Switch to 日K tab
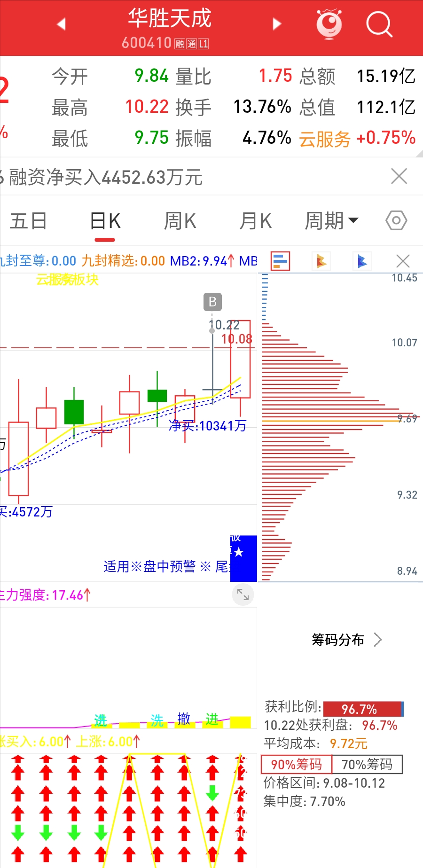 (105, 221)
